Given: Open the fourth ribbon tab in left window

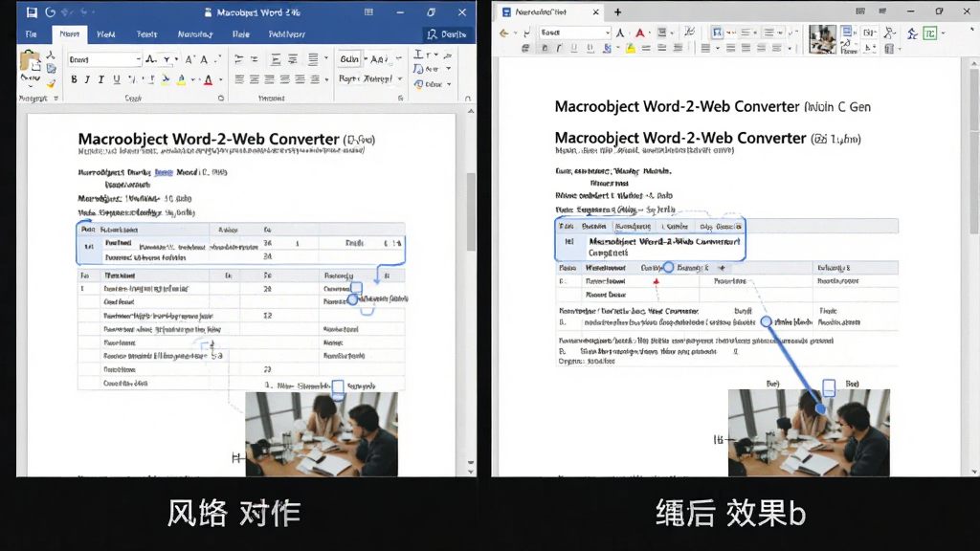Looking at the screenshot, I should [x=146, y=34].
